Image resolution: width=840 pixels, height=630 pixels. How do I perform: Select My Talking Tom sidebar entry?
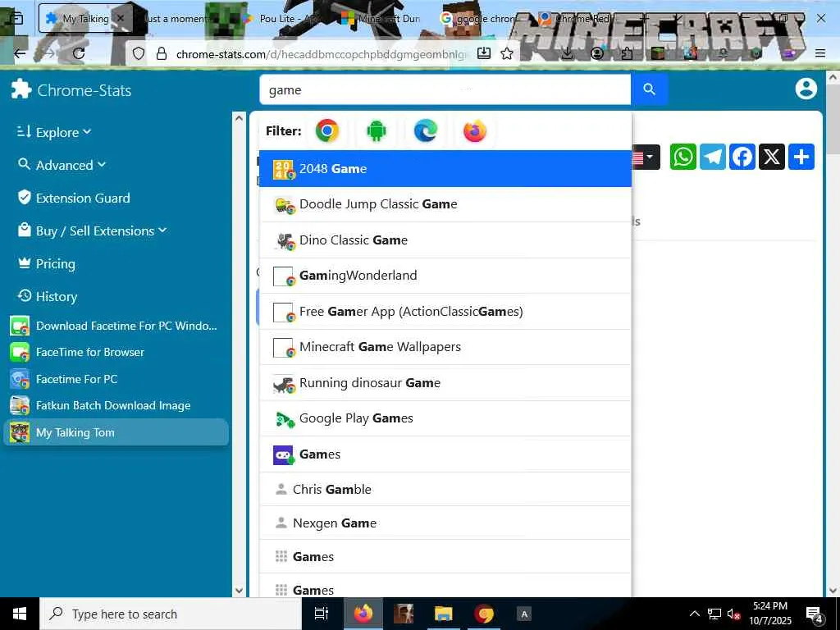[x=116, y=432]
